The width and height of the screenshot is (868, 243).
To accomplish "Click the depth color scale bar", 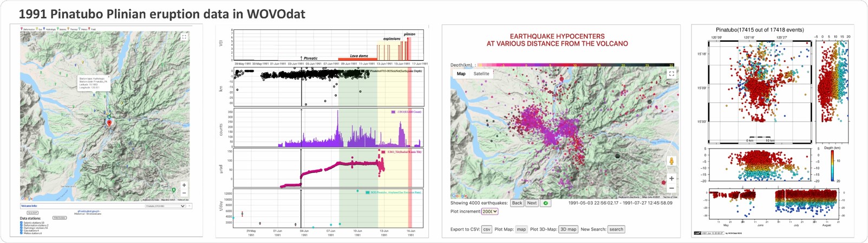I will pyautogui.click(x=575, y=65).
